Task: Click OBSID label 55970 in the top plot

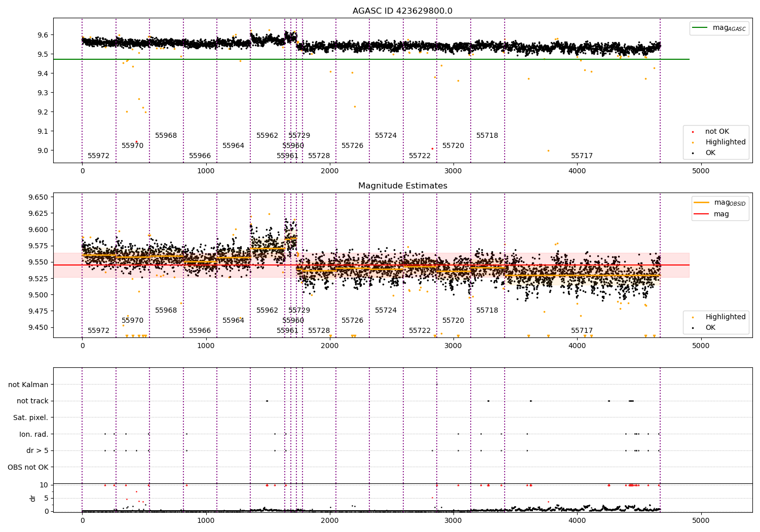Action: (x=133, y=146)
